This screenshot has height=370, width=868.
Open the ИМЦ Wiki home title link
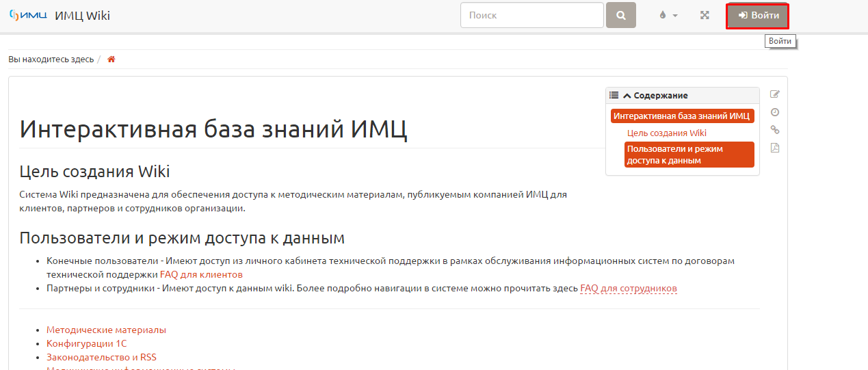(x=82, y=16)
